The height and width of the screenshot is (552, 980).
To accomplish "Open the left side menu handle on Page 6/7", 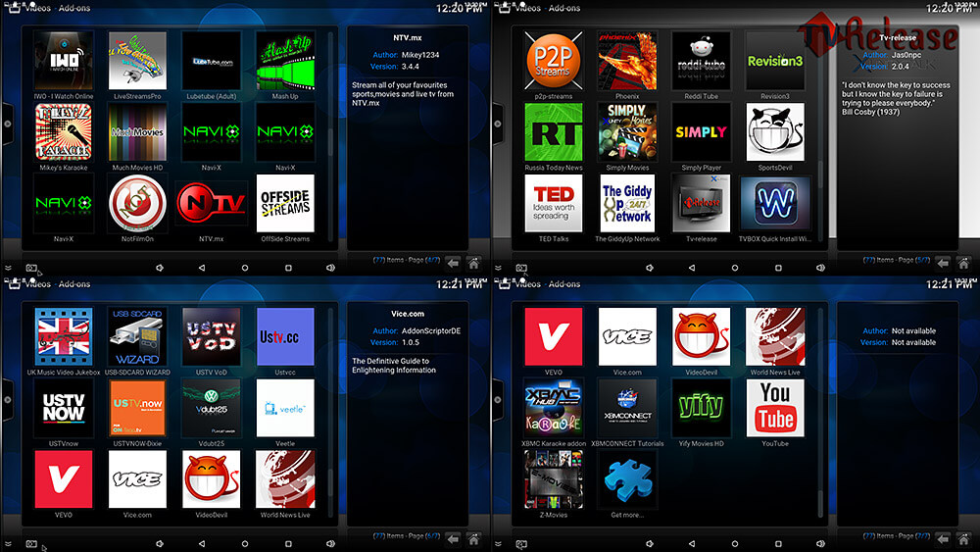I will click(x=7, y=399).
